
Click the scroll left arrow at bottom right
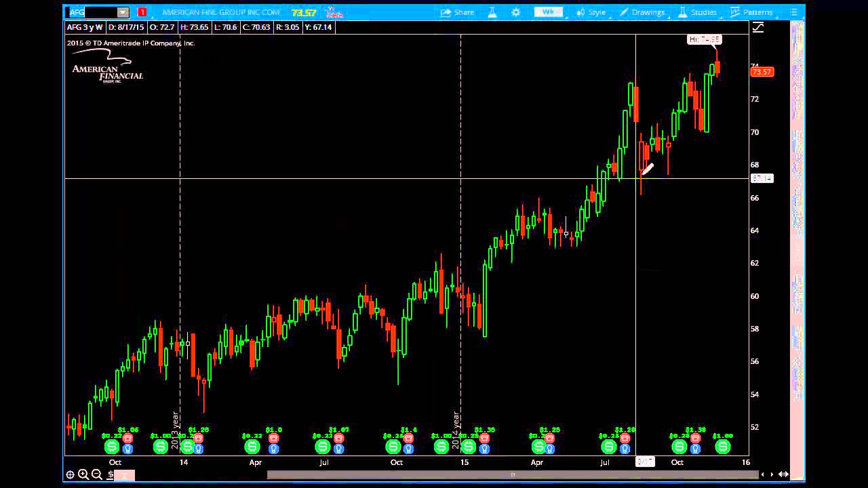(x=763, y=474)
